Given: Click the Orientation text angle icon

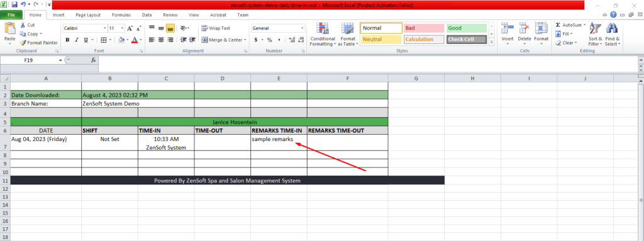Looking at the screenshot, I should pyautogui.click(x=184, y=28).
